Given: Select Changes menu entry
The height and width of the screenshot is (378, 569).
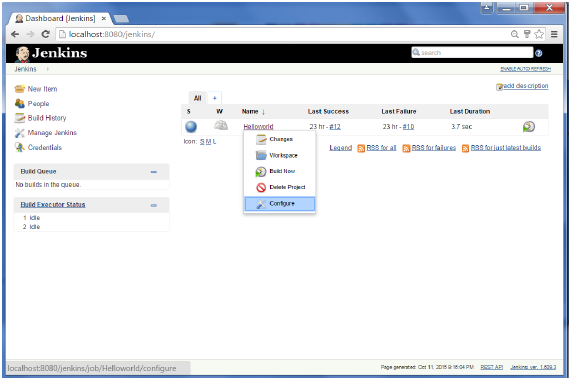Looking at the screenshot, I should point(279,139).
